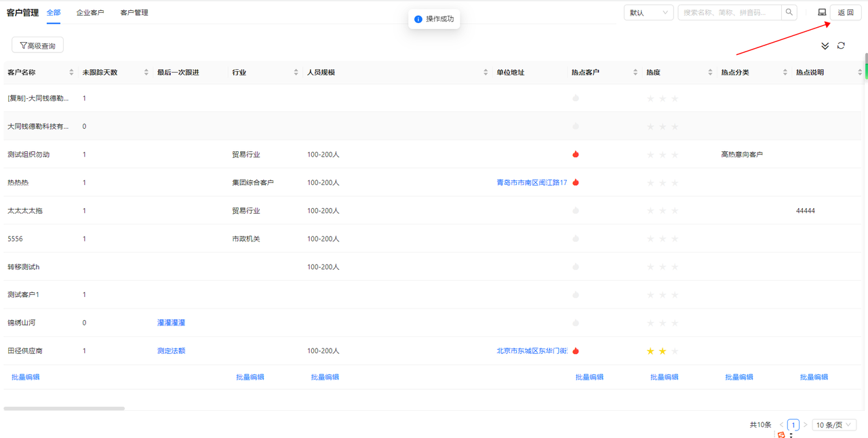Sort by 行业 column
Image resolution: width=868 pixels, height=438 pixels.
click(296, 73)
